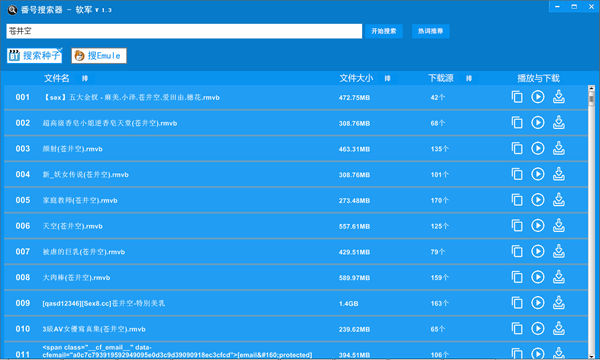The height and width of the screenshot is (360, 600).
Task: Download the 463.31MB file in row 003
Action: (x=559, y=148)
